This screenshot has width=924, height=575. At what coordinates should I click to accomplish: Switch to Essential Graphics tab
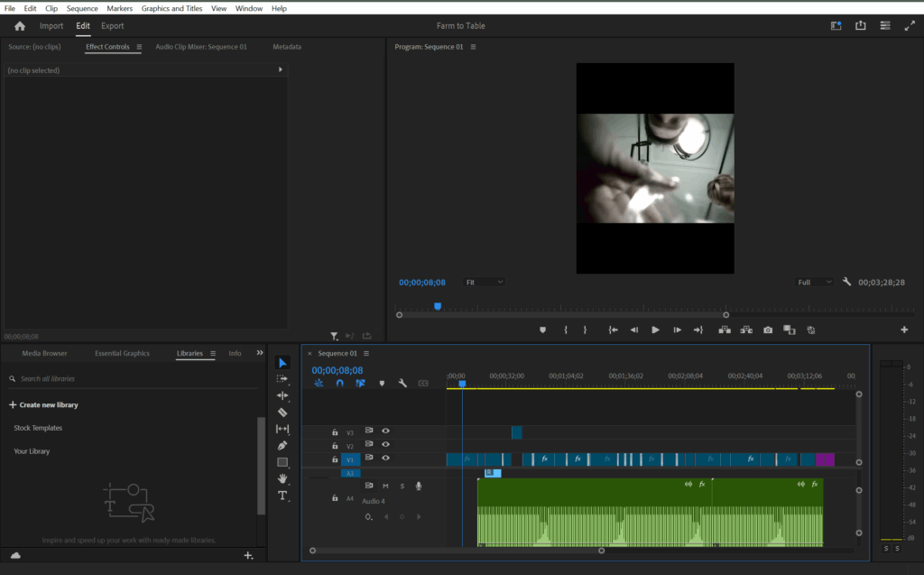coord(122,353)
